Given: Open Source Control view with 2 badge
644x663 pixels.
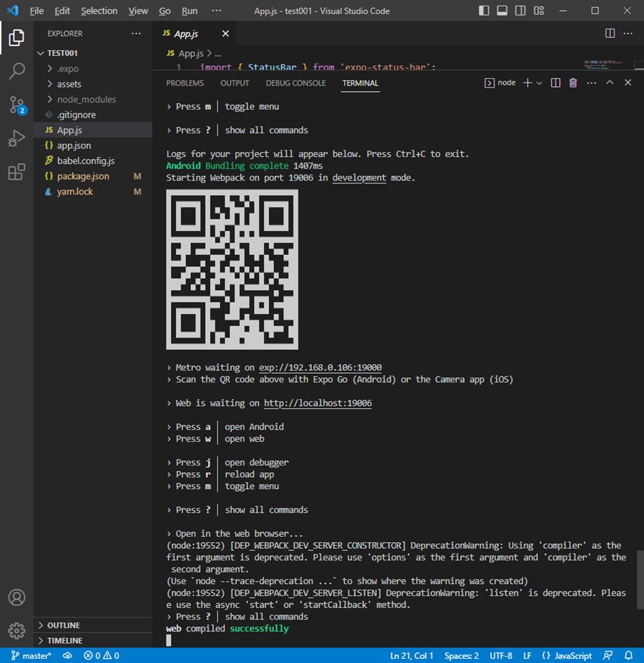Looking at the screenshot, I should click(x=18, y=105).
